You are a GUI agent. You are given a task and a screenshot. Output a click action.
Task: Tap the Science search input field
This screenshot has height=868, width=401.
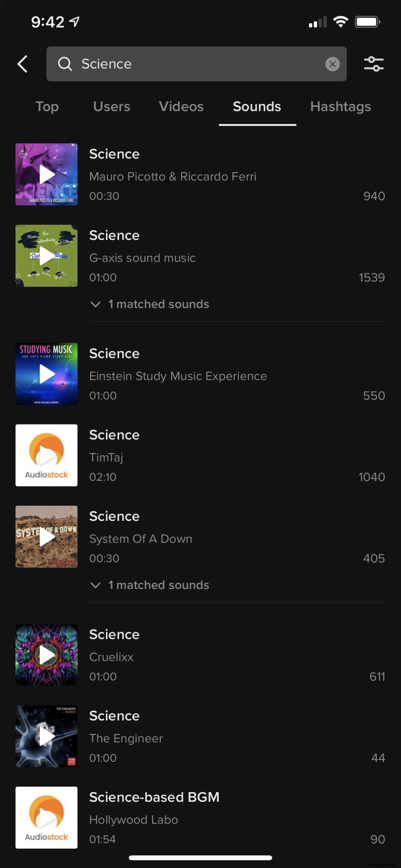(199, 64)
